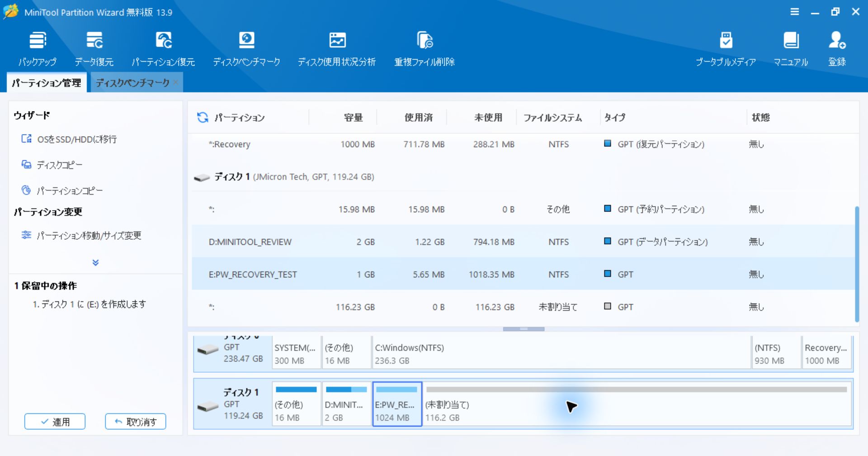This screenshot has height=456, width=868.
Task: Switch to パーティション管理 tab
Action: pyautogui.click(x=47, y=83)
